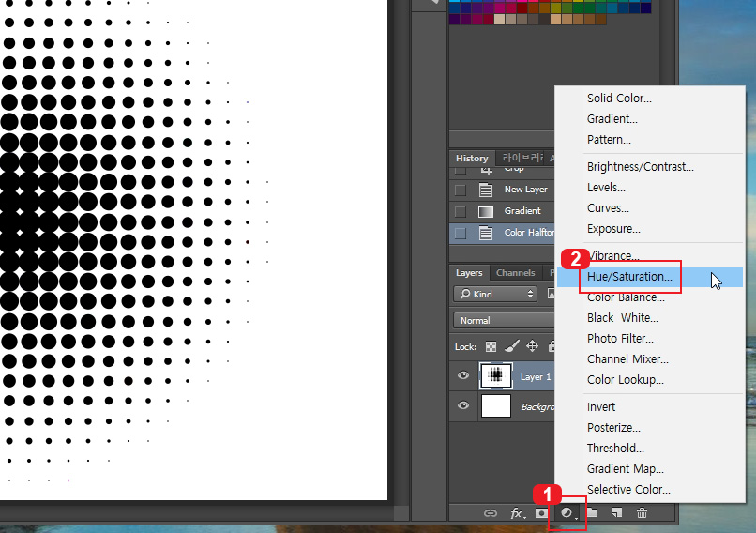Image resolution: width=756 pixels, height=533 pixels.
Task: Select Posterize... adjustment
Action: (613, 428)
